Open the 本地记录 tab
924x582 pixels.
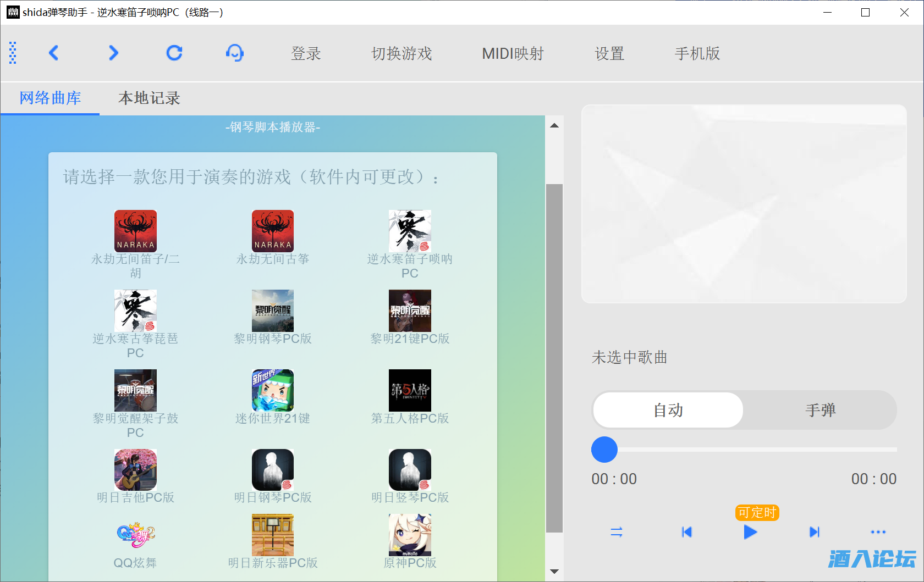click(149, 98)
